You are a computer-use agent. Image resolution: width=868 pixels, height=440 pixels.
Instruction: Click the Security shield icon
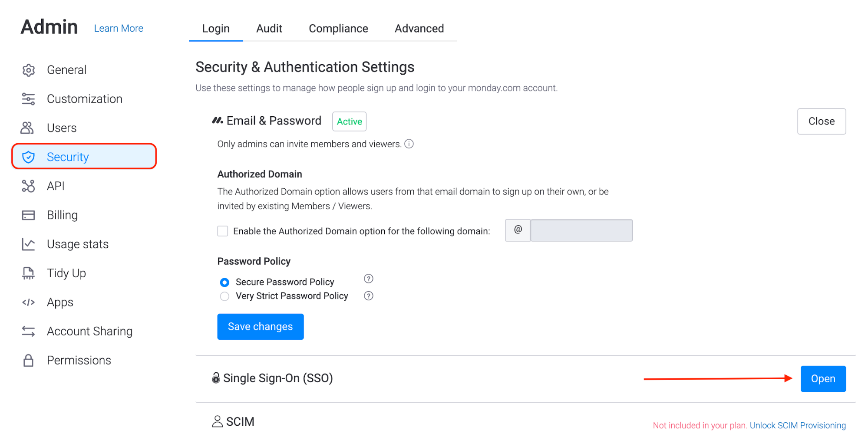29,157
